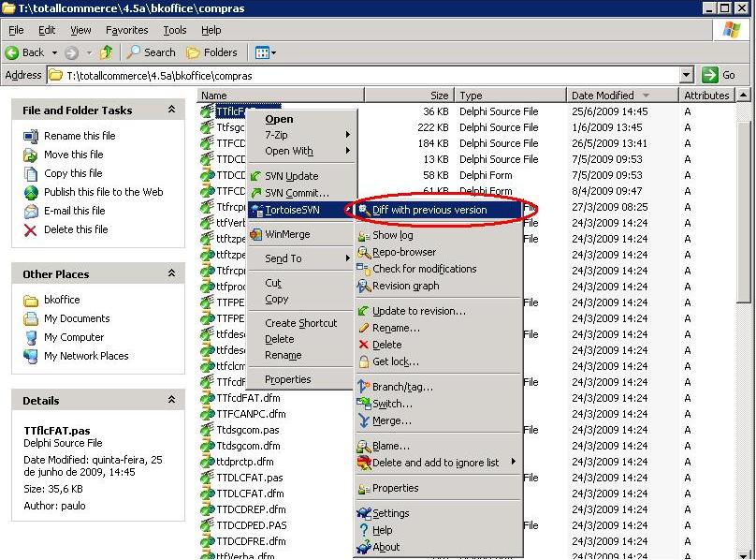The image size is (756, 560).
Task: Click the Blame icon
Action: pyautogui.click(x=364, y=446)
